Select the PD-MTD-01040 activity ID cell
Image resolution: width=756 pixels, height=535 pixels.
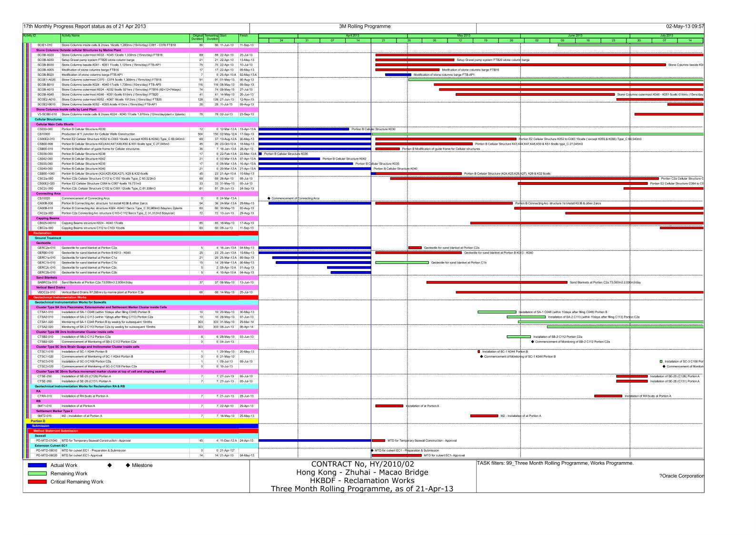click(47, 441)
